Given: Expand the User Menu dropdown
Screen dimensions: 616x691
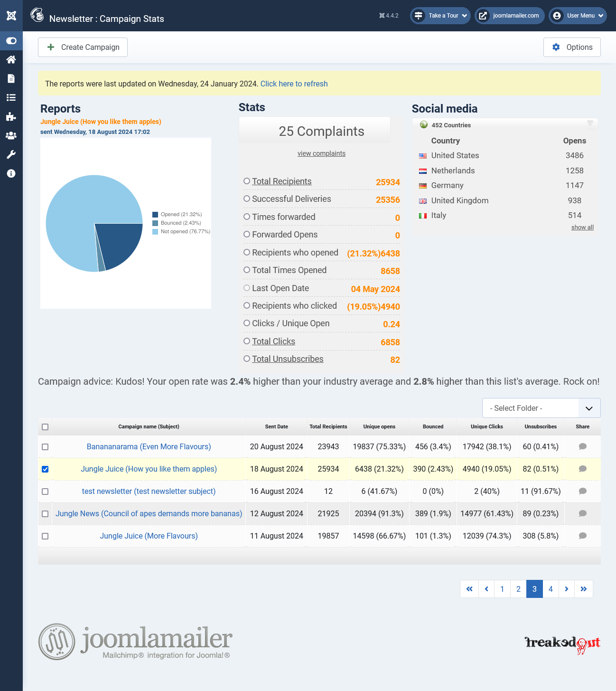Looking at the screenshot, I should [578, 16].
